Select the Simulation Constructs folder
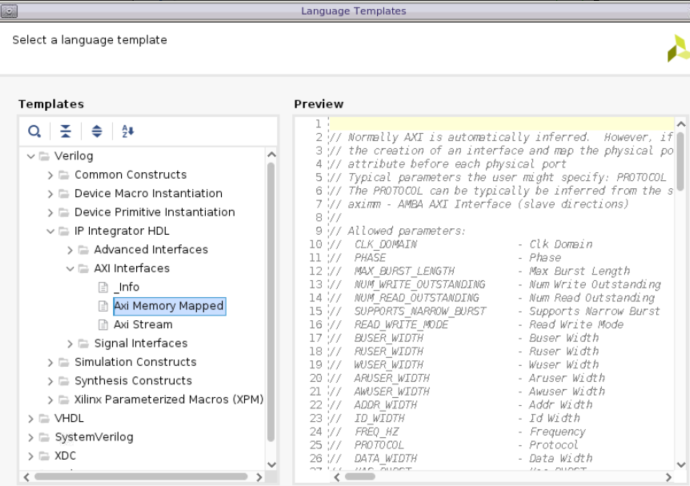This screenshot has width=690, height=486. pyautogui.click(x=136, y=362)
